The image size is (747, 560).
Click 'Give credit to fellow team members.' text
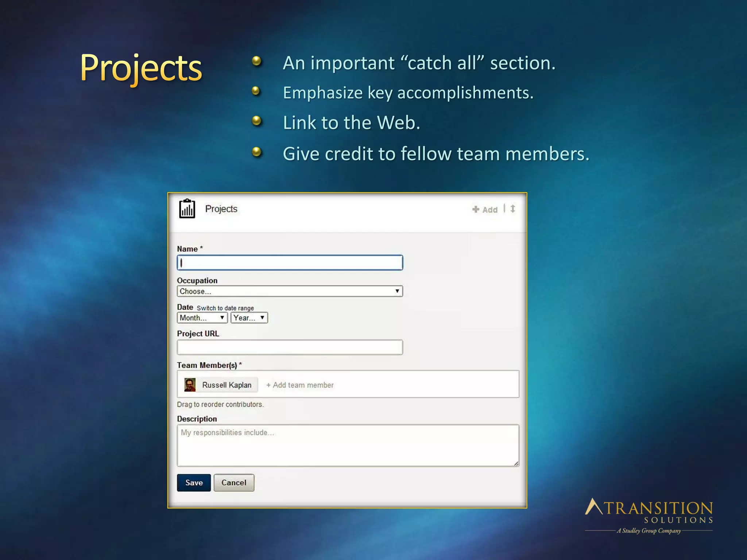436,153
